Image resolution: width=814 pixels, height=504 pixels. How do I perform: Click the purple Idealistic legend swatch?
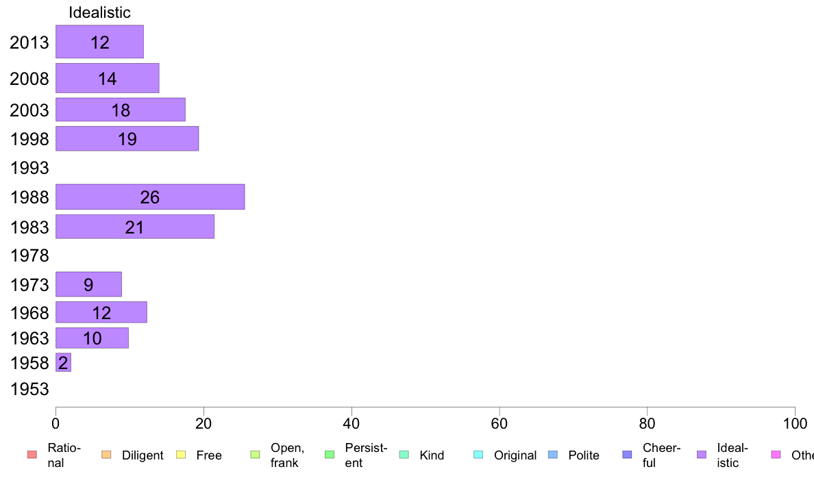tap(702, 455)
